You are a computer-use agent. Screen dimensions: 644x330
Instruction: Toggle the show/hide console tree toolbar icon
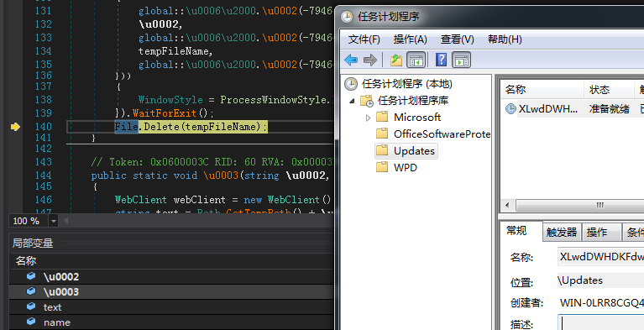click(416, 60)
